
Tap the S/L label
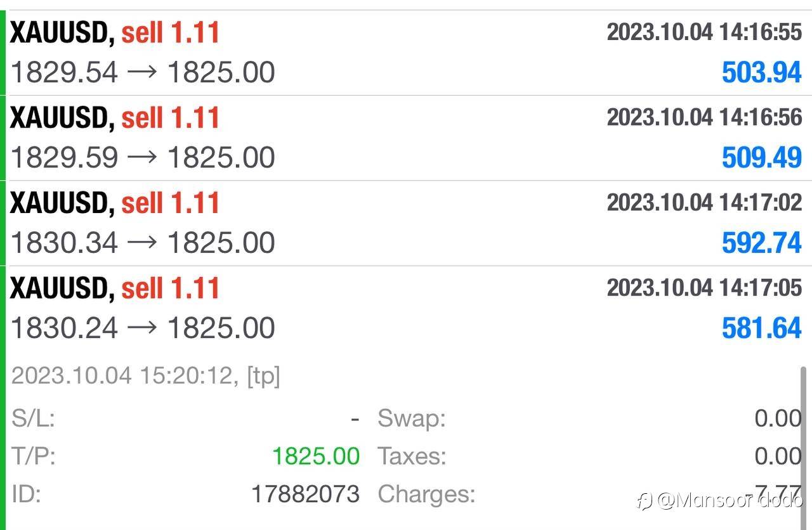point(33,418)
